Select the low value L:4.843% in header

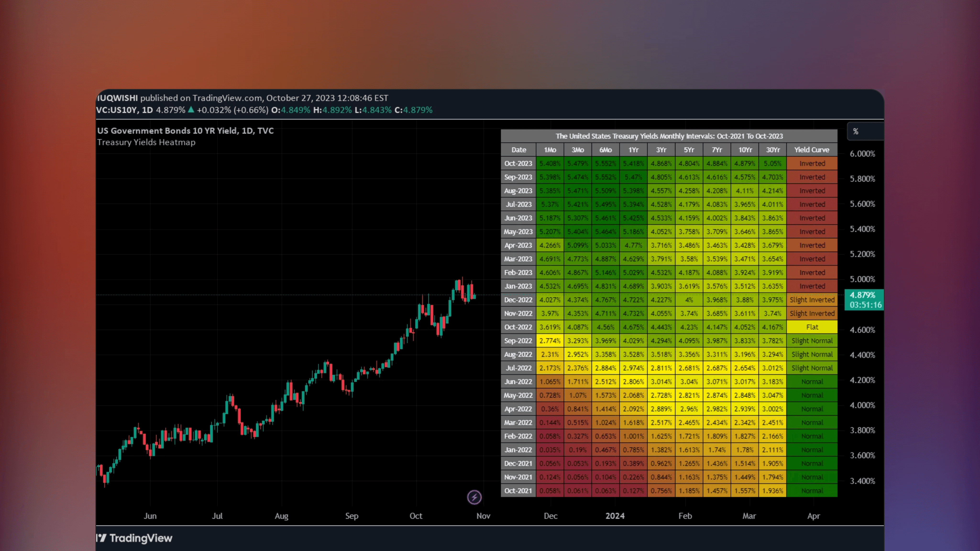tap(373, 110)
